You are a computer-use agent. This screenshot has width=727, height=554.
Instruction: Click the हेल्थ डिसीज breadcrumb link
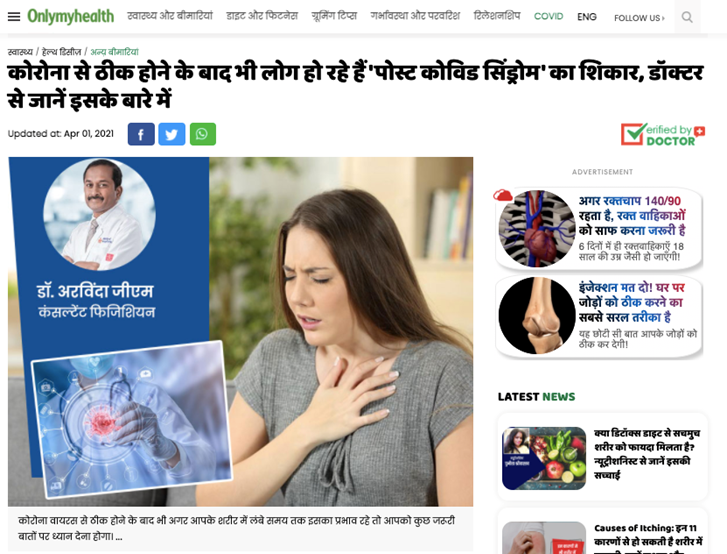coord(61,52)
